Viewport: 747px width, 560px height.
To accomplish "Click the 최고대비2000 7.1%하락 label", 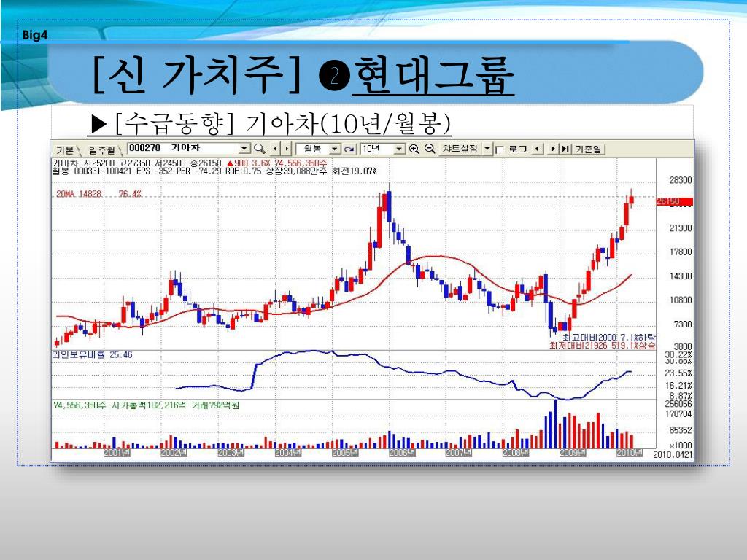I will [608, 337].
